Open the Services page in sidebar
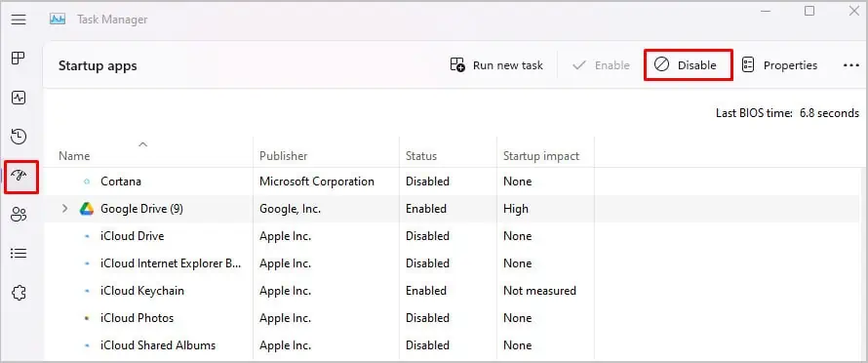This screenshot has width=868, height=363. 19,293
